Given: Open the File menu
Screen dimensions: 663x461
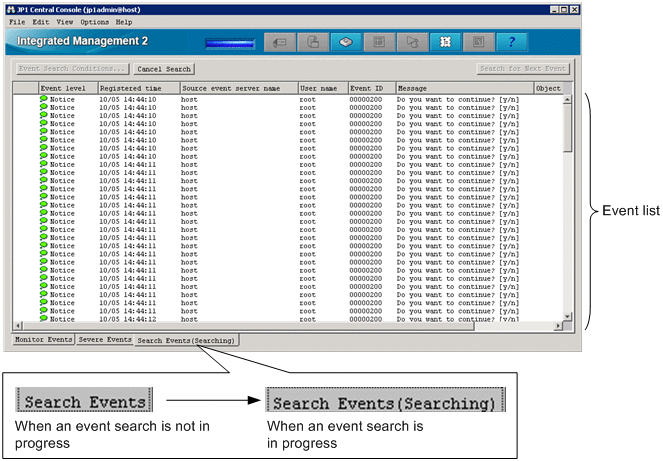Looking at the screenshot, I should click(16, 21).
